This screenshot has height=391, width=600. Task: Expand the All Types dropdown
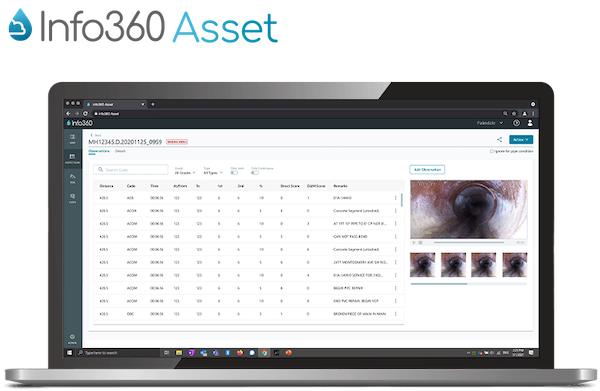pyautogui.click(x=213, y=173)
